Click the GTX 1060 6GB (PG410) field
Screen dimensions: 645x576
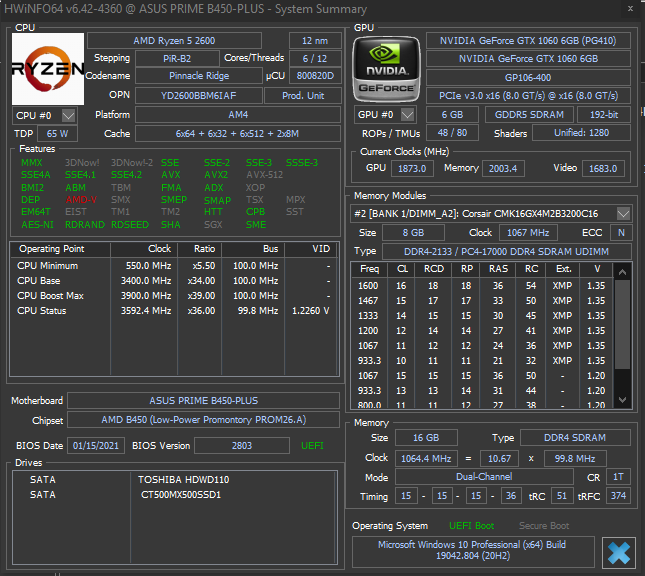coord(528,41)
